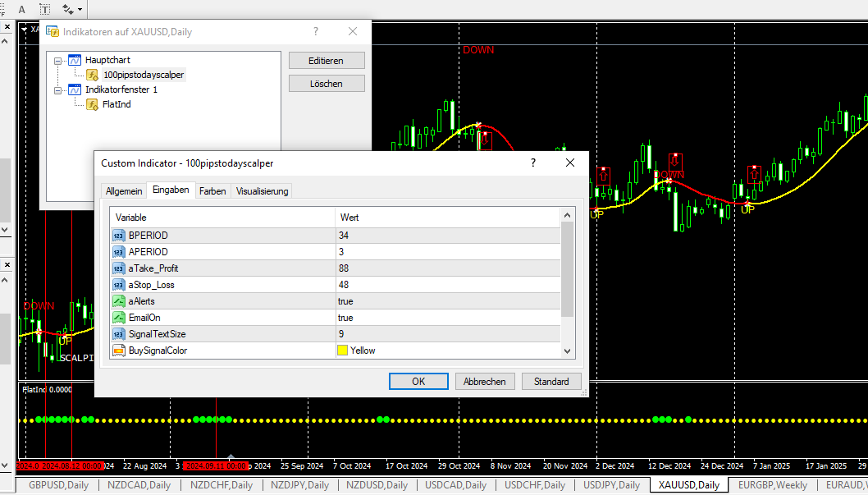Click the Editieren button
The width and height of the screenshot is (868, 495).
(327, 61)
